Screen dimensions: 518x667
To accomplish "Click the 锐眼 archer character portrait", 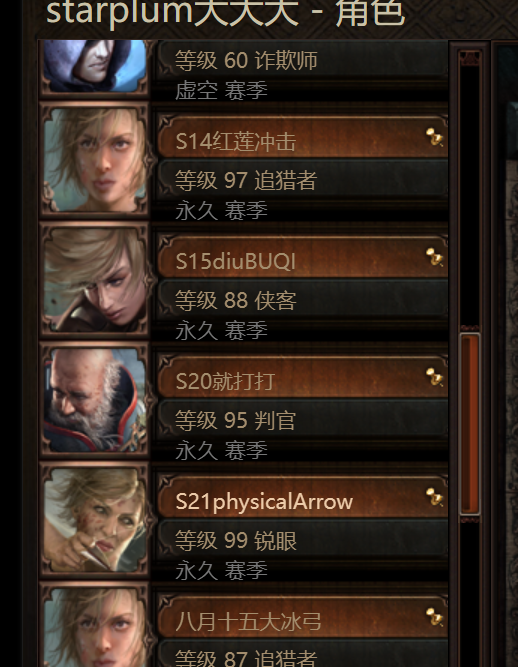I will [94, 520].
